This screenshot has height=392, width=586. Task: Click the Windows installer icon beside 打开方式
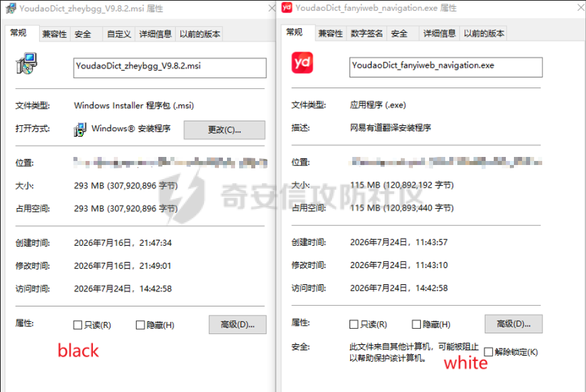pos(80,130)
